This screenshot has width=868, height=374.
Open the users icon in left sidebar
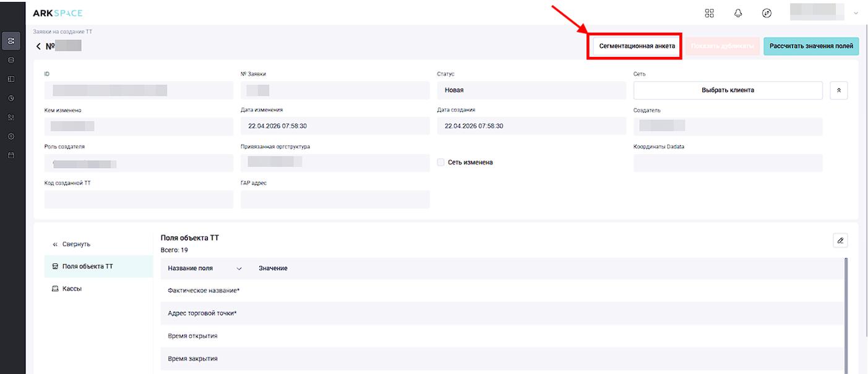point(12,117)
